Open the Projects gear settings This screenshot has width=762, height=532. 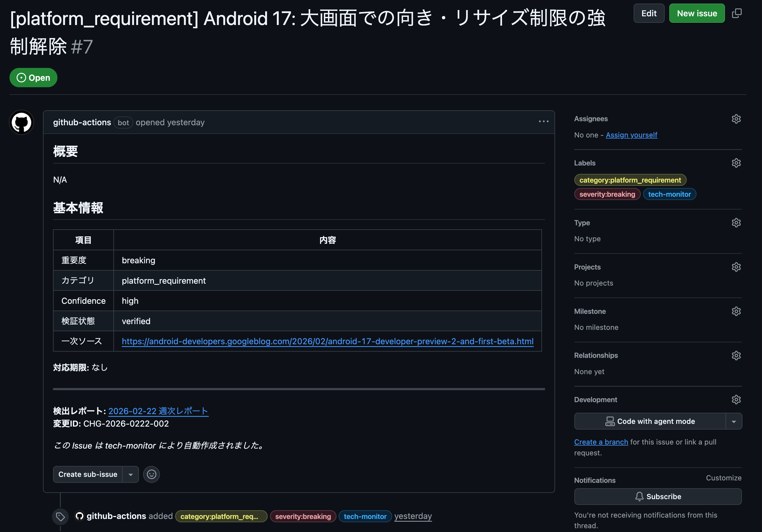[x=736, y=267]
